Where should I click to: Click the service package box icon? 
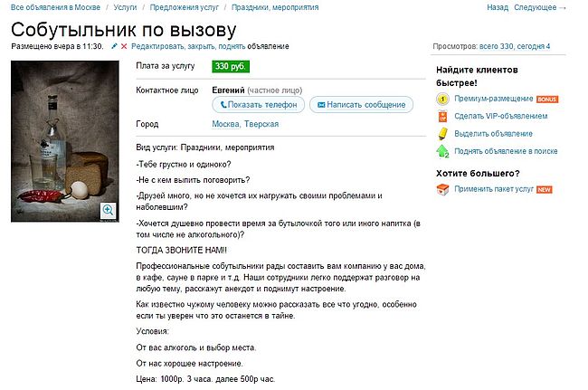[442, 189]
